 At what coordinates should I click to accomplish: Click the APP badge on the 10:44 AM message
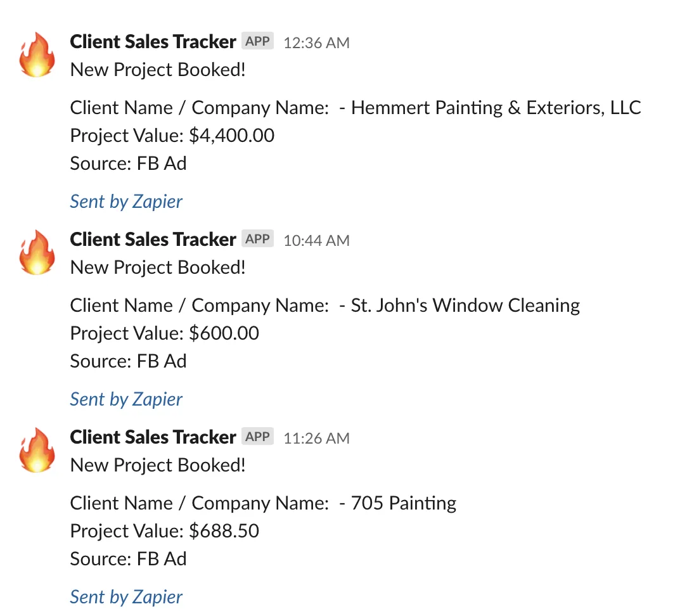pos(257,239)
